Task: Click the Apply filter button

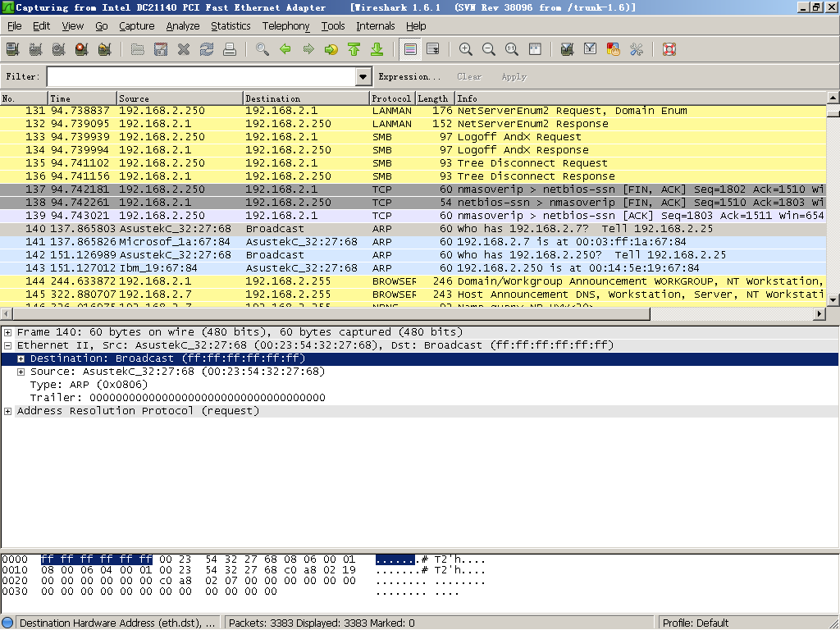Action: pyautogui.click(x=514, y=76)
